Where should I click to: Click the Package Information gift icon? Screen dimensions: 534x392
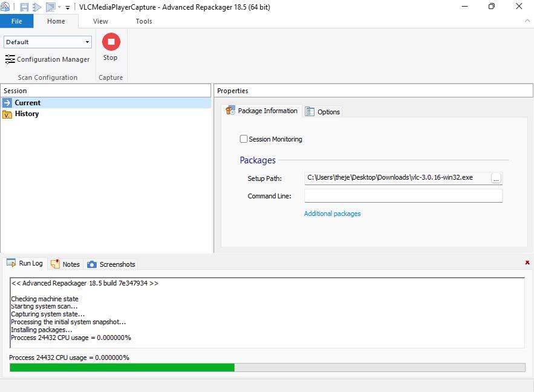(x=230, y=110)
